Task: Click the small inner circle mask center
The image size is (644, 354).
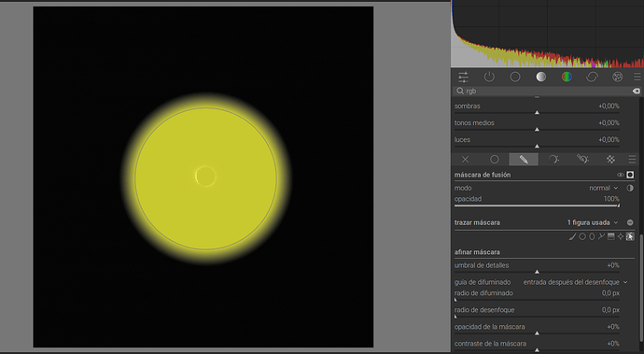Action: (x=205, y=177)
